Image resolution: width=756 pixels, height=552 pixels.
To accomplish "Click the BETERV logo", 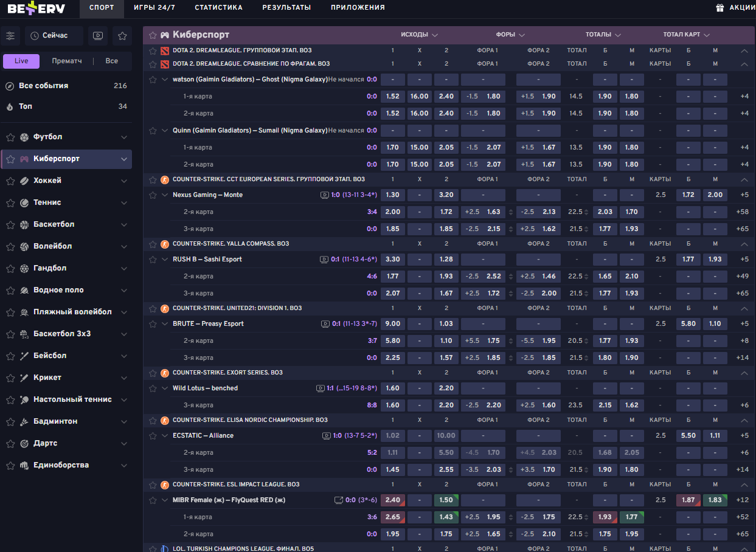I will pyautogui.click(x=36, y=8).
